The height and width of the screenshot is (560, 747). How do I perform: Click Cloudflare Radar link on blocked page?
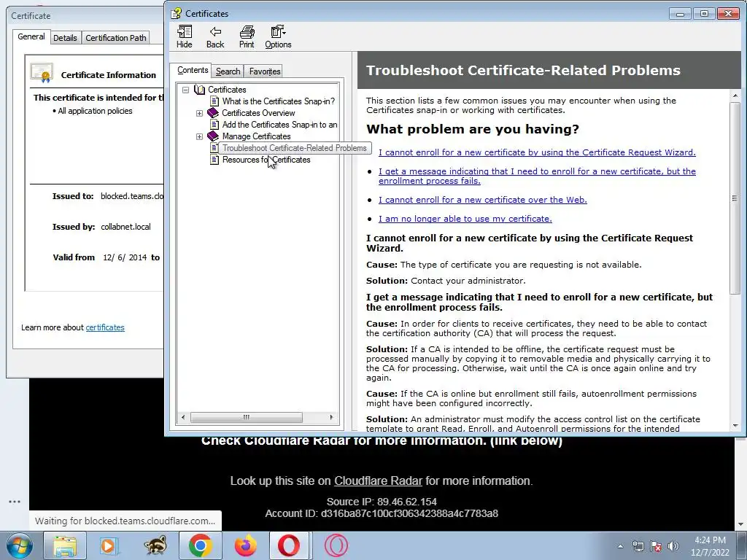(x=379, y=481)
